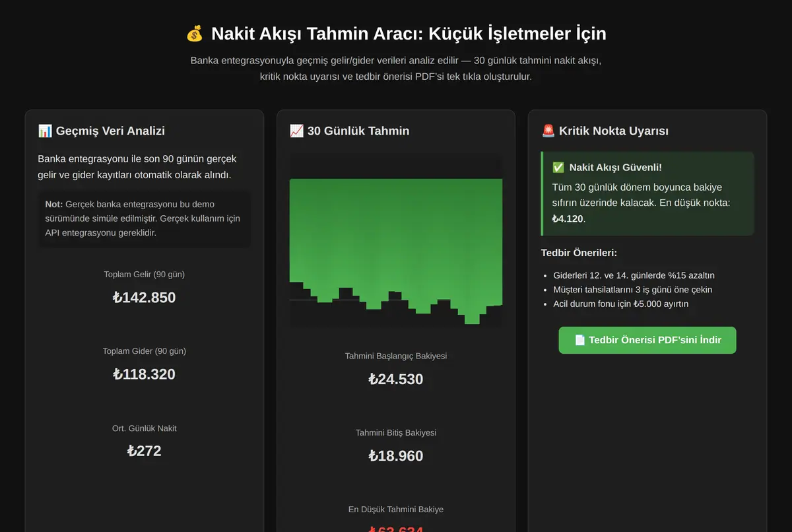792x532 pixels.
Task: Click the Toplam Gider (90 gün) label
Action: 145,351
